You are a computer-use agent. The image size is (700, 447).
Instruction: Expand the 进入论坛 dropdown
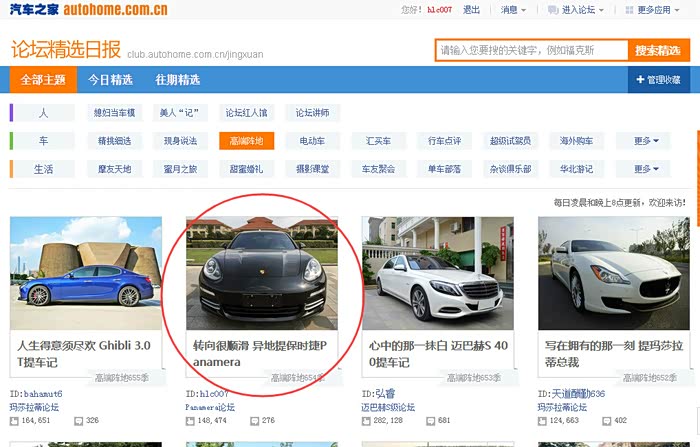click(x=576, y=10)
